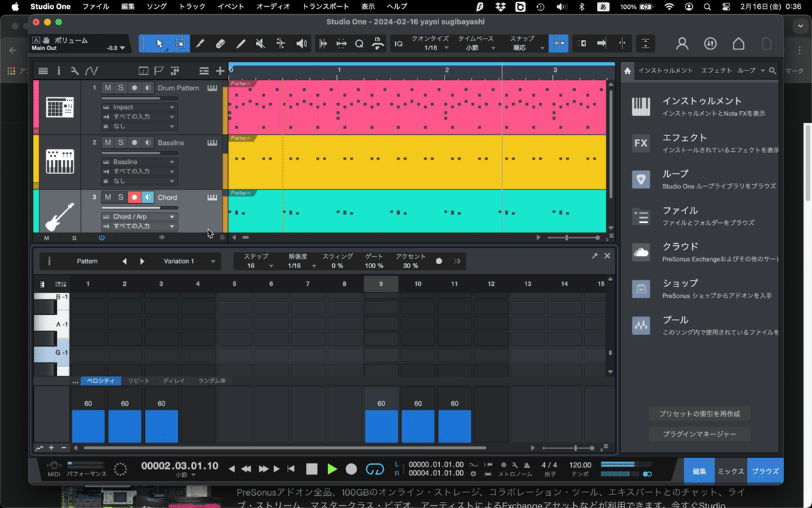Open the ソング menu
Viewport: 812px width, 508px height.
156,7
